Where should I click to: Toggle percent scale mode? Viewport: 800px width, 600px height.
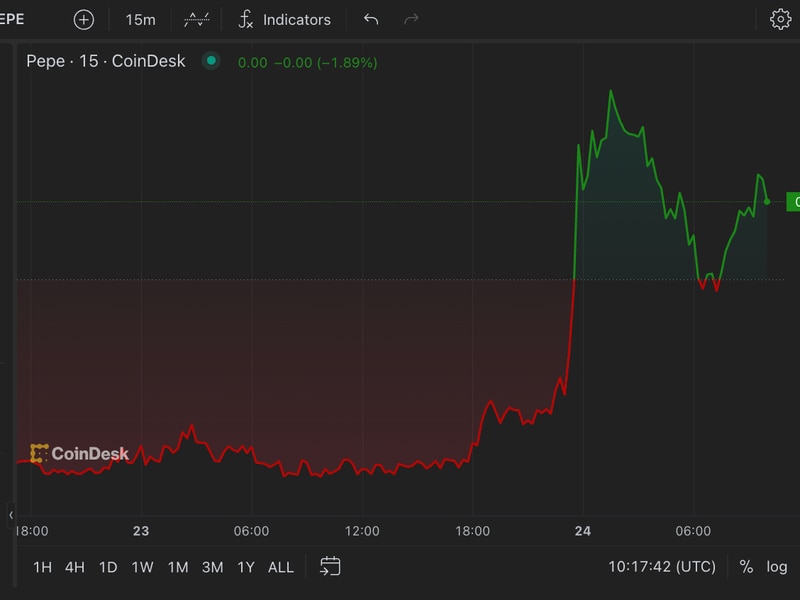coord(746,567)
